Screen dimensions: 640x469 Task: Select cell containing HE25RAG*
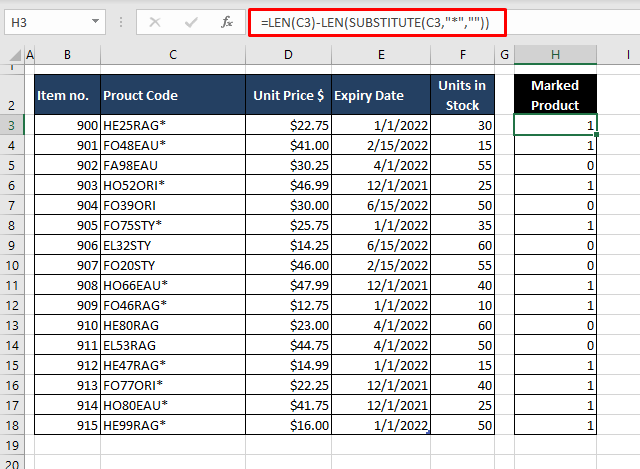pyautogui.click(x=173, y=125)
